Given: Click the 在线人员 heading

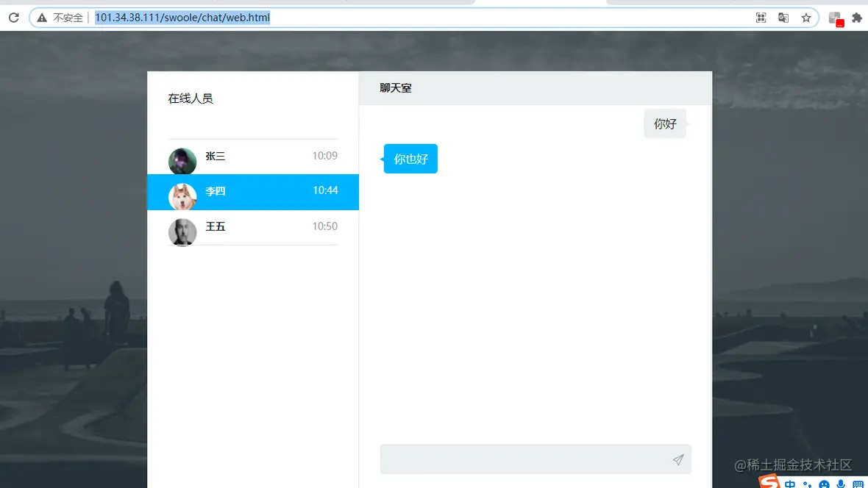Looking at the screenshot, I should click(x=191, y=98).
